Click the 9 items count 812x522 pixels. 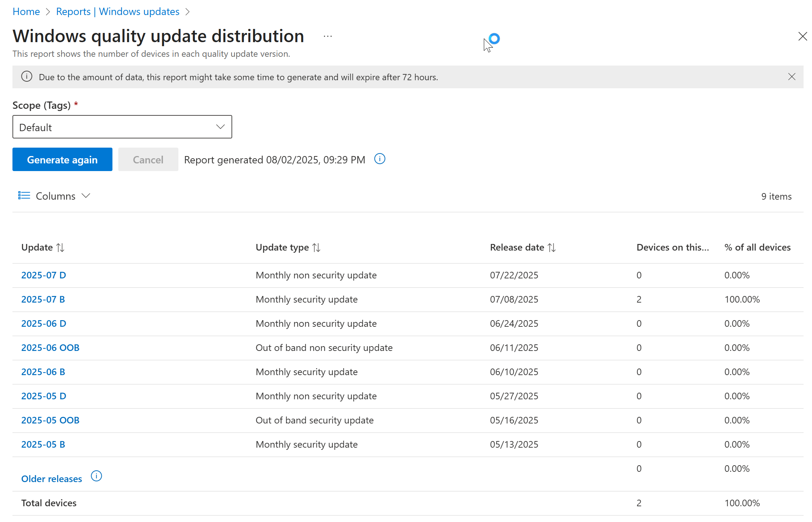click(x=776, y=196)
